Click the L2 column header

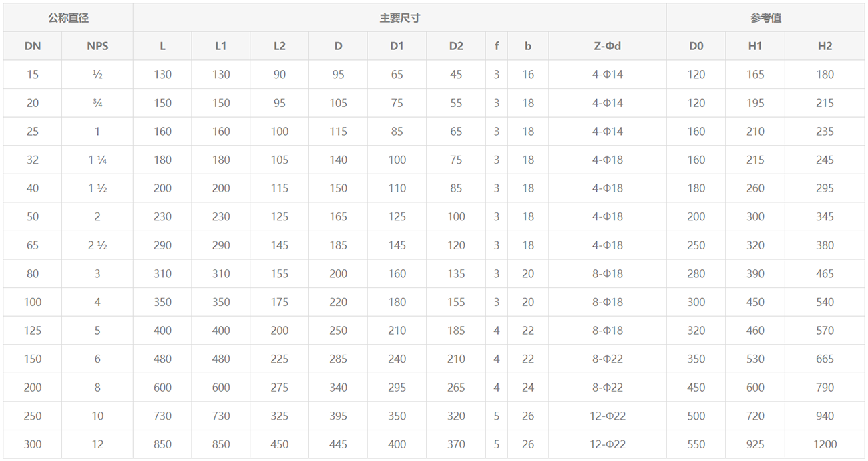pyautogui.click(x=280, y=46)
